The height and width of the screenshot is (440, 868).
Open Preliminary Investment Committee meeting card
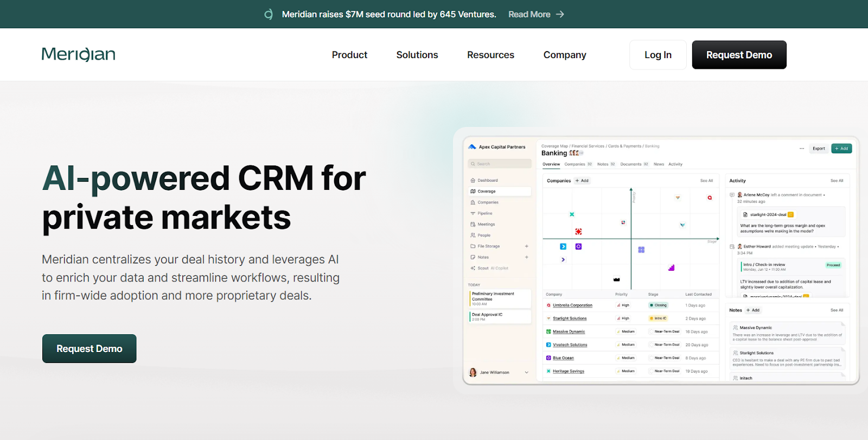click(x=500, y=298)
